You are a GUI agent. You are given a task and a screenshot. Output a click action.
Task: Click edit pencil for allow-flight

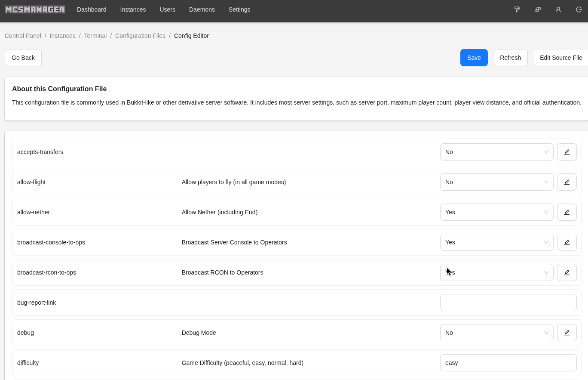(x=567, y=182)
